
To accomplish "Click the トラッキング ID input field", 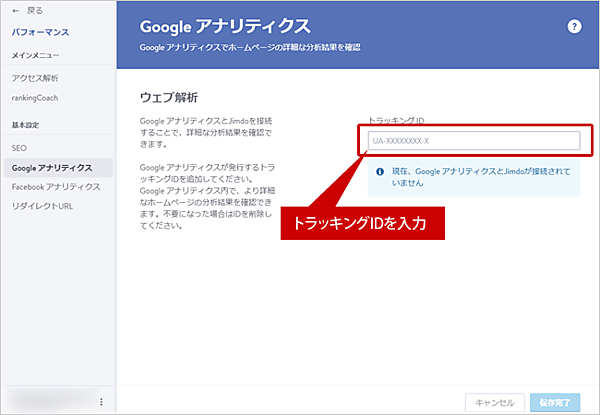I will (473, 141).
